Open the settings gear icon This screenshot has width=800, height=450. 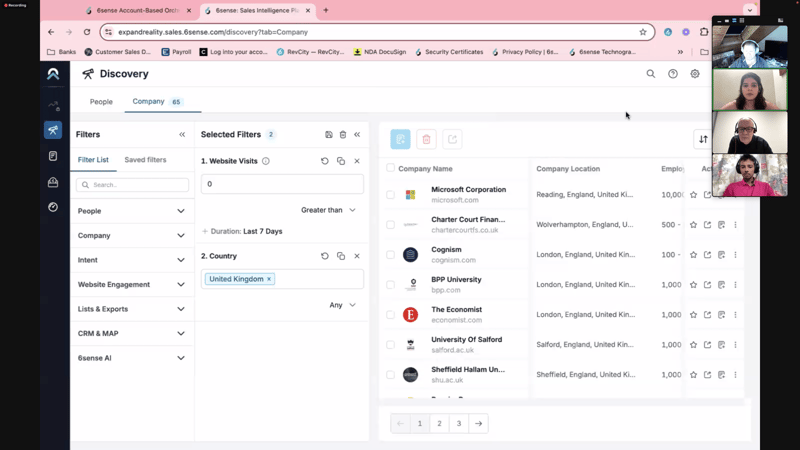pos(695,74)
